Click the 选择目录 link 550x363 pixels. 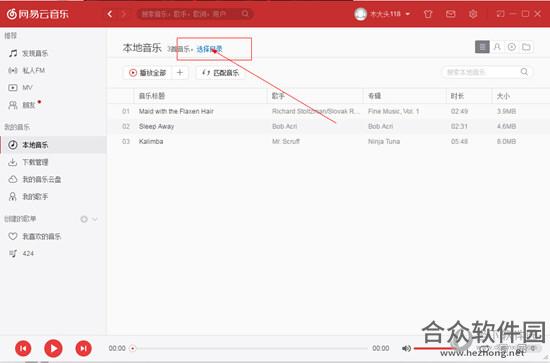pos(209,49)
